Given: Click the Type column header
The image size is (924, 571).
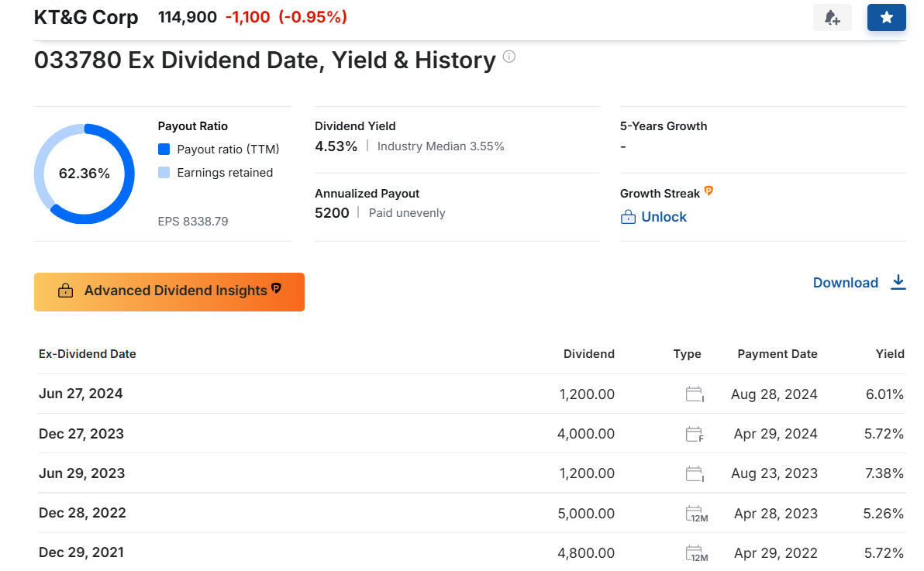Looking at the screenshot, I should point(687,354).
